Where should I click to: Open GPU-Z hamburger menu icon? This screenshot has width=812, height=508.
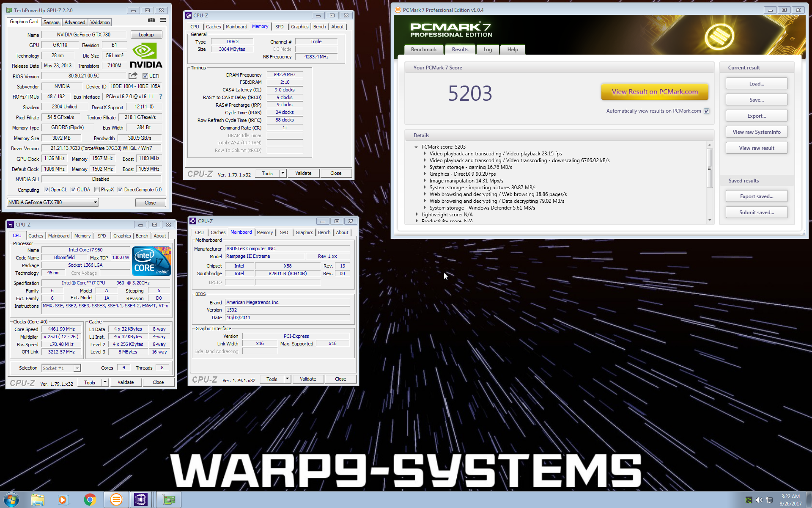click(163, 20)
